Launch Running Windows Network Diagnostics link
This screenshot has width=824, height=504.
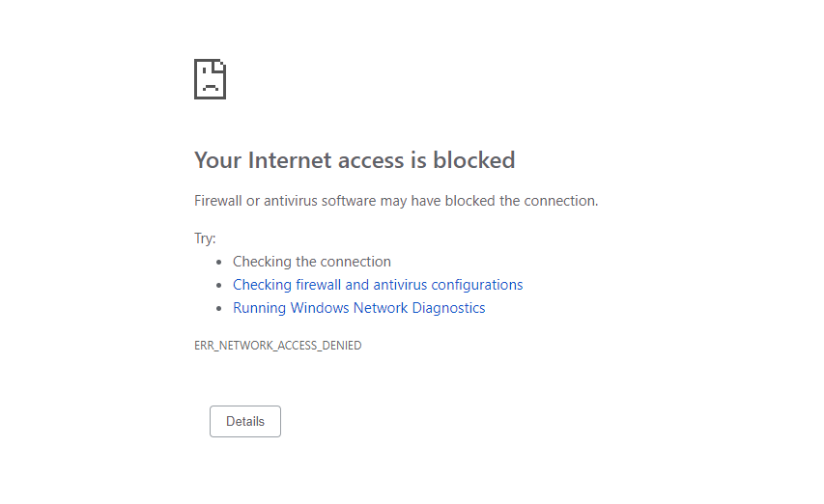(x=359, y=308)
